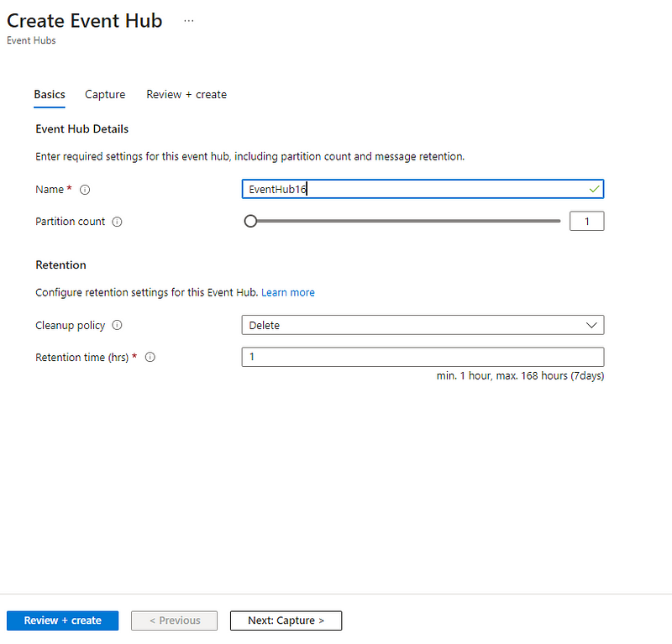
Task: Click the Previous button
Action: tap(175, 620)
